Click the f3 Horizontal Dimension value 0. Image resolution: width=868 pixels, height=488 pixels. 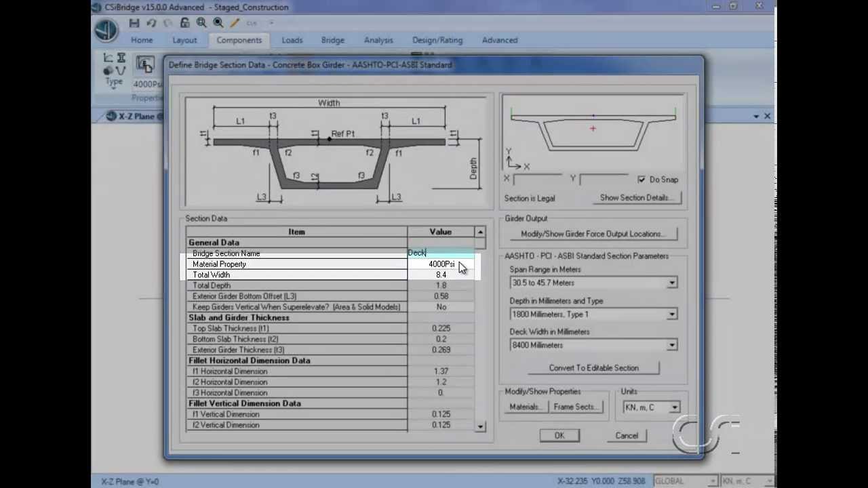coord(441,392)
